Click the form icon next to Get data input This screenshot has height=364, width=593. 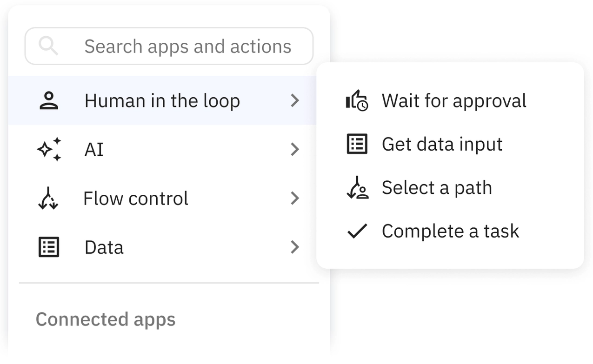point(357,144)
